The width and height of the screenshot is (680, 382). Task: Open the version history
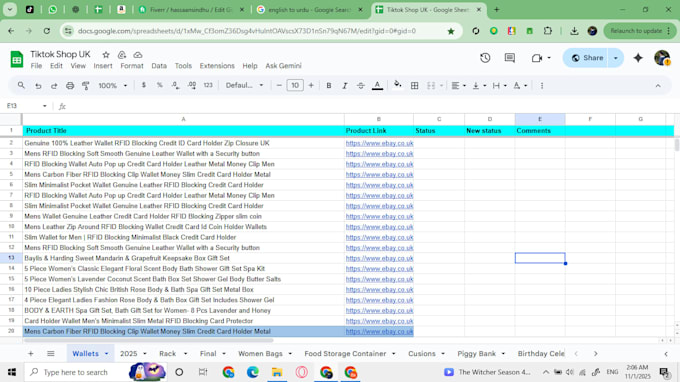485,58
